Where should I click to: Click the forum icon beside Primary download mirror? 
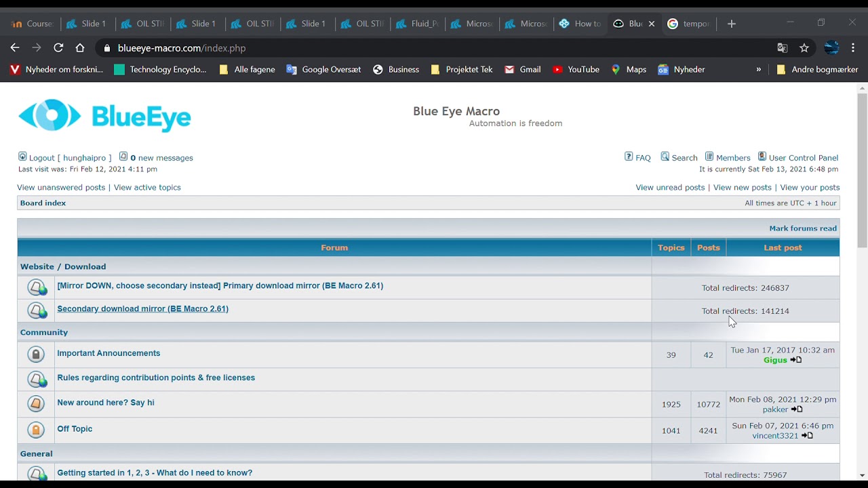coord(37,287)
